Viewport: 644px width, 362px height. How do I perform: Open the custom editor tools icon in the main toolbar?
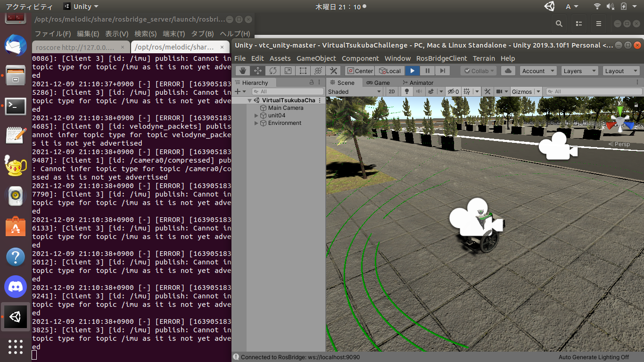(x=333, y=71)
